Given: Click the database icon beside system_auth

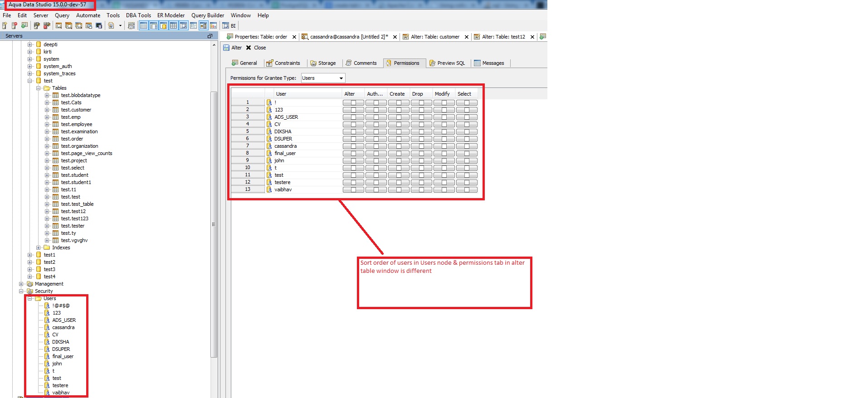Looking at the screenshot, I should pyautogui.click(x=39, y=66).
